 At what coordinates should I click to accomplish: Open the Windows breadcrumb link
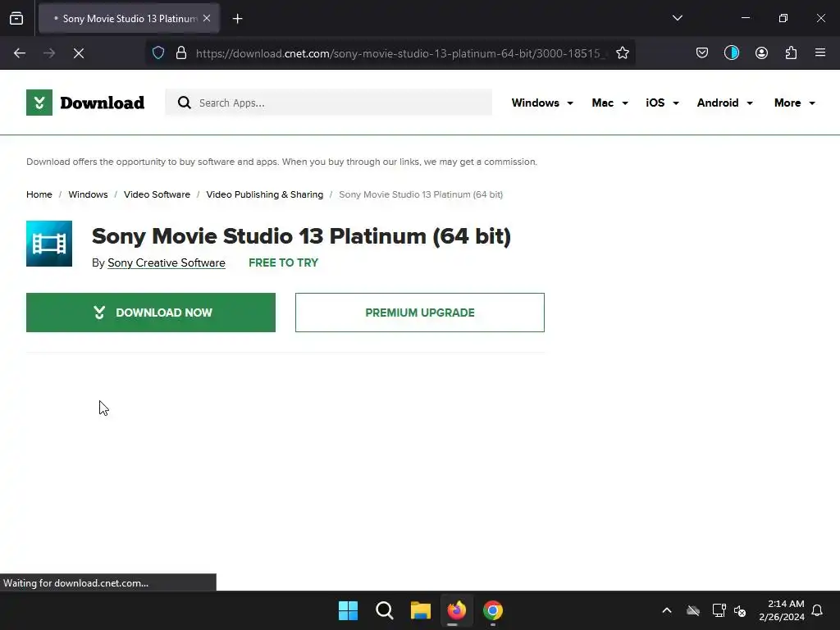[x=88, y=194]
